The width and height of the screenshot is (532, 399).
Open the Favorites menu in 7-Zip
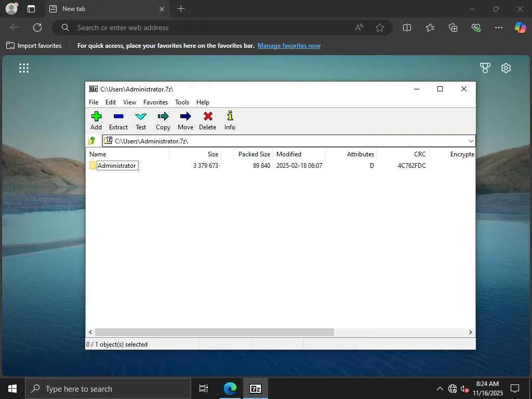tap(155, 102)
